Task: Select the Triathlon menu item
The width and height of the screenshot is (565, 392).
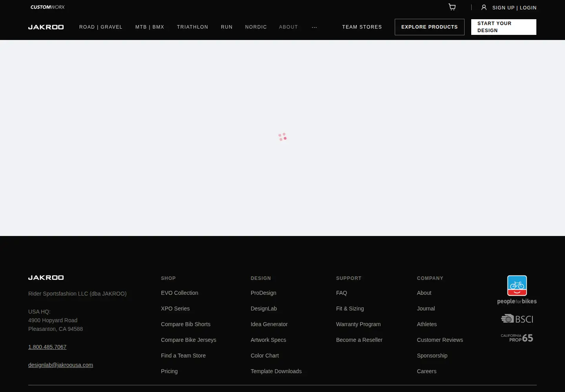Action: 193,27
